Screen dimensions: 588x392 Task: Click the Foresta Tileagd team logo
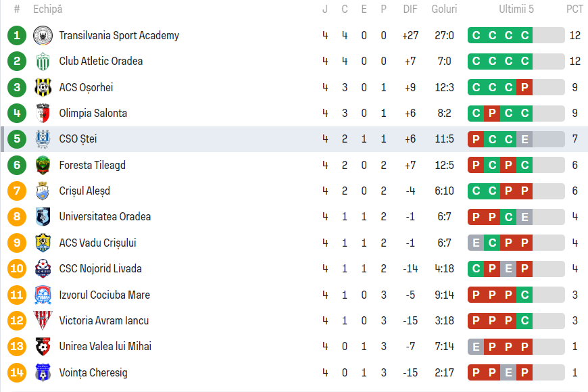tap(43, 165)
